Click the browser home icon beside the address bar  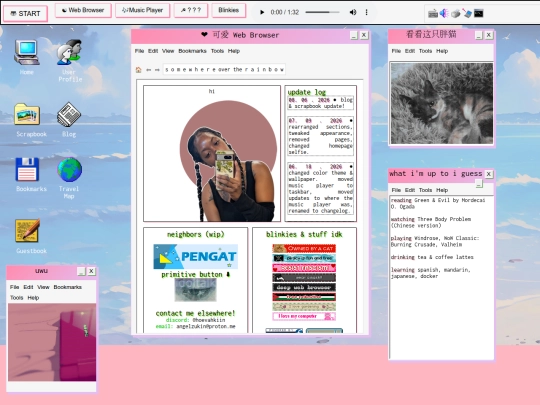[x=138, y=70]
